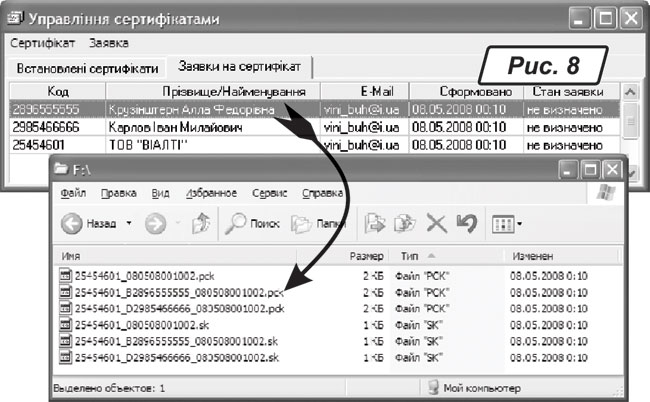650x402 pixels.
Task: Click the Copy To folder icon
Action: [x=405, y=223]
